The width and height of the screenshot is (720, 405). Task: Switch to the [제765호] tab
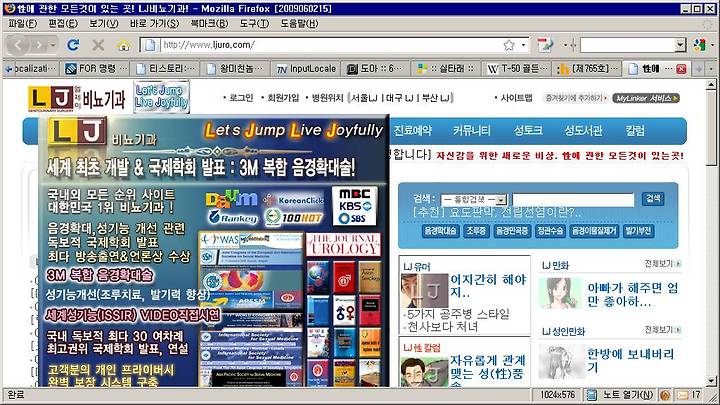(586, 69)
